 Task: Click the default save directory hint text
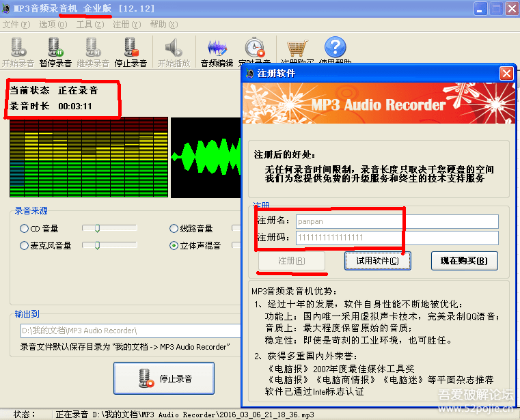[125, 347]
